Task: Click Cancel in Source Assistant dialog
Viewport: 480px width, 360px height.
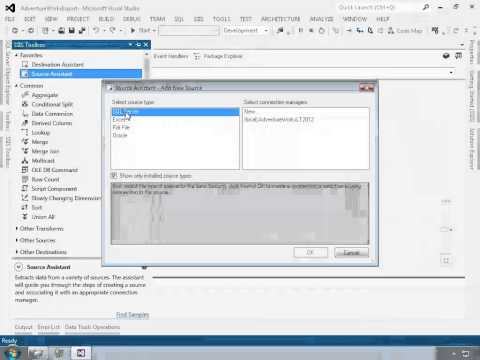Action: [351, 252]
